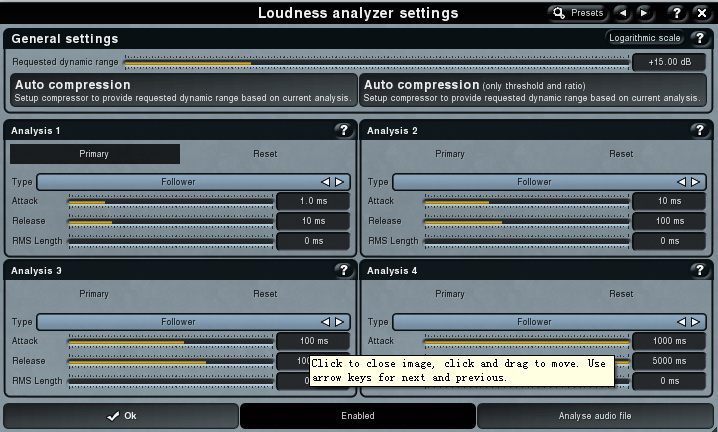Image resolution: width=718 pixels, height=432 pixels.
Task: Select previous Type in Analysis 2
Action: [x=681, y=182]
